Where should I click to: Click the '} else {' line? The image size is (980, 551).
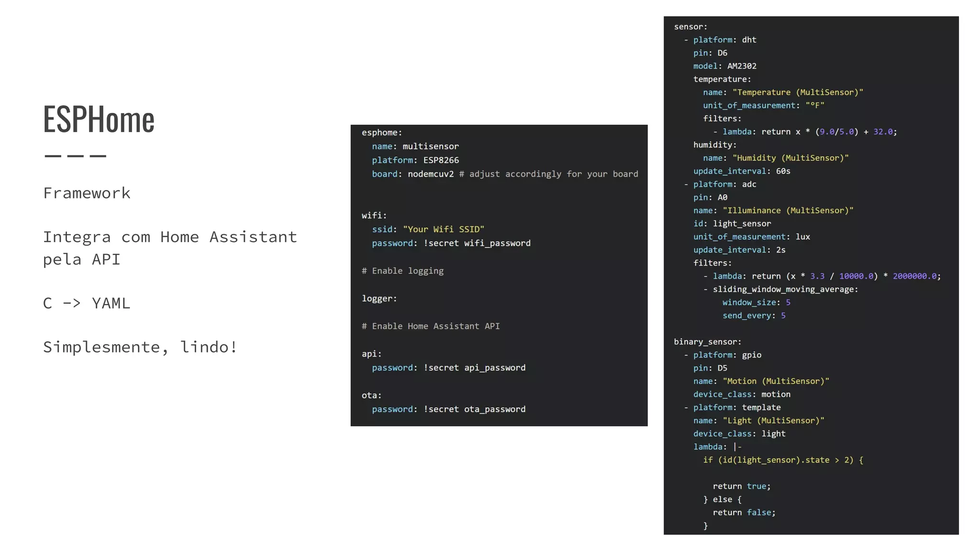point(722,499)
